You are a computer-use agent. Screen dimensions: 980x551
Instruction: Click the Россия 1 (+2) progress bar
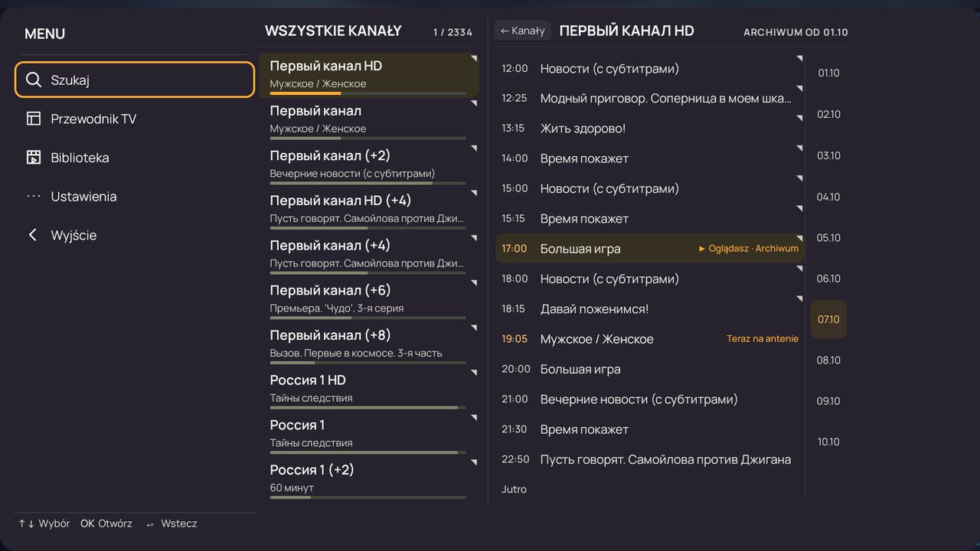368,497
